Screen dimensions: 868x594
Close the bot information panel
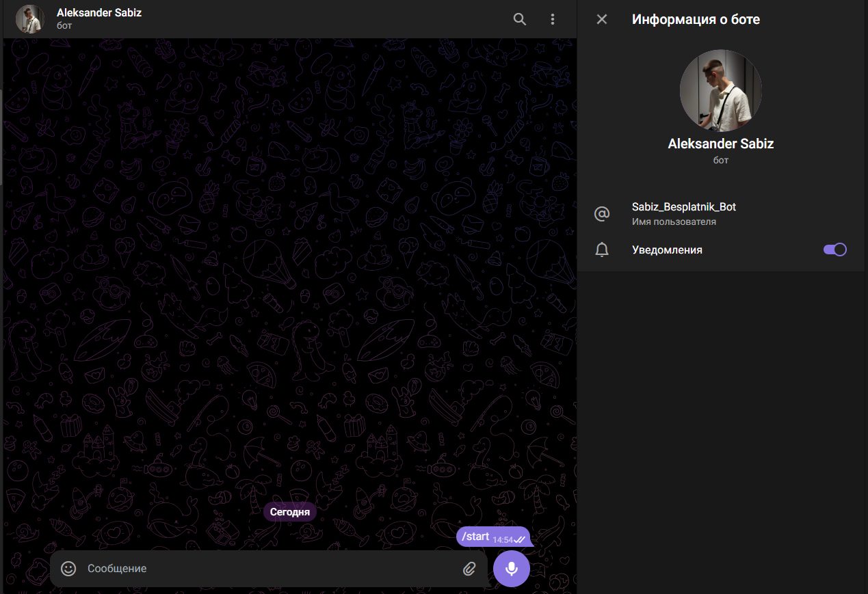[x=602, y=19]
